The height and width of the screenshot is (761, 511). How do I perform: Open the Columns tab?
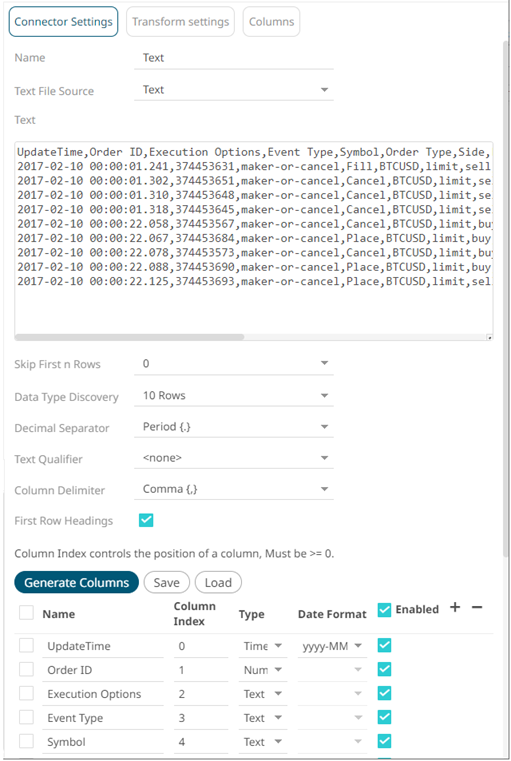[271, 22]
